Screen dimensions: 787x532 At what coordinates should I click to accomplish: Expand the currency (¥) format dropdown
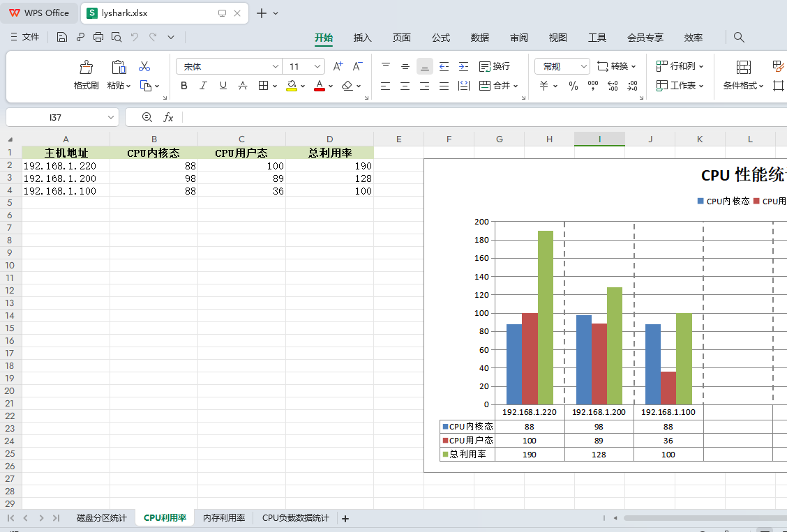555,86
